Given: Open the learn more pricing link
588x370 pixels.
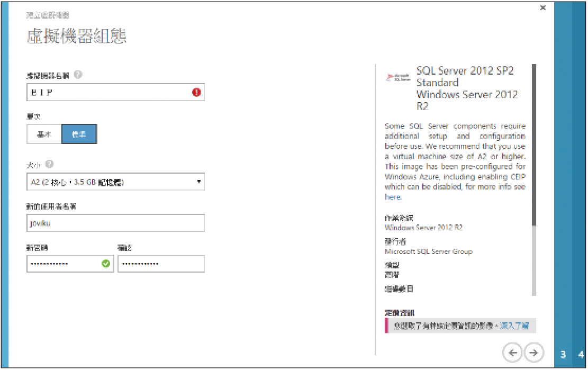Looking at the screenshot, I should (x=514, y=326).
